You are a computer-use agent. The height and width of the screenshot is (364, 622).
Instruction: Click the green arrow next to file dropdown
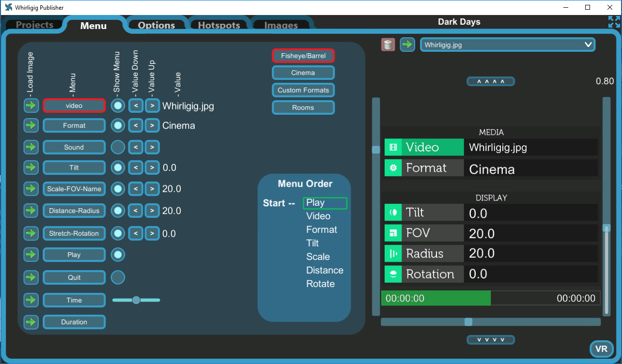407,45
